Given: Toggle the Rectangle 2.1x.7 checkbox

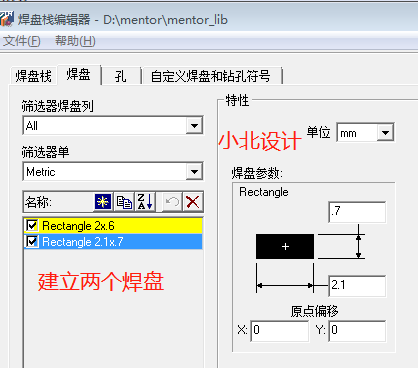Looking at the screenshot, I should pyautogui.click(x=32, y=241).
